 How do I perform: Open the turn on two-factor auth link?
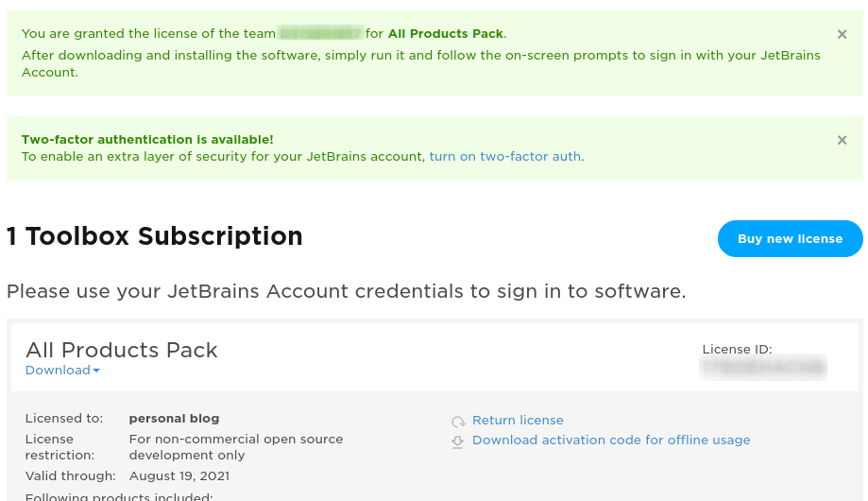(505, 157)
